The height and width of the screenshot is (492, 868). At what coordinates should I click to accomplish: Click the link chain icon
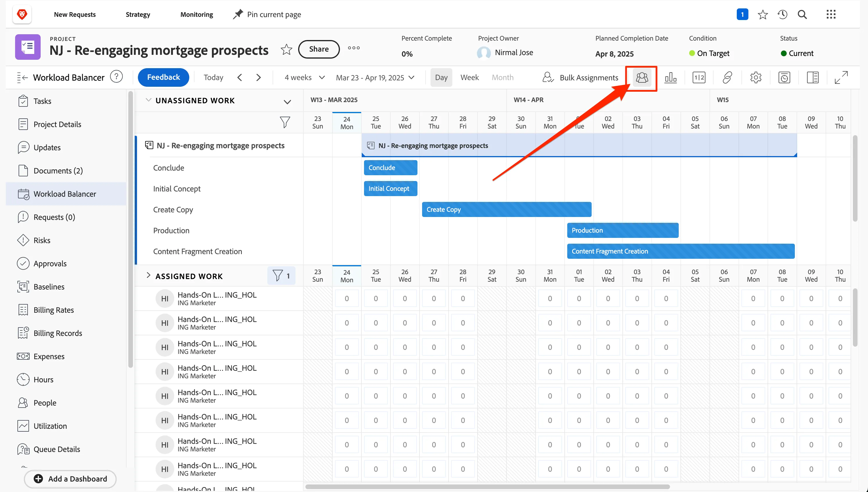click(727, 78)
